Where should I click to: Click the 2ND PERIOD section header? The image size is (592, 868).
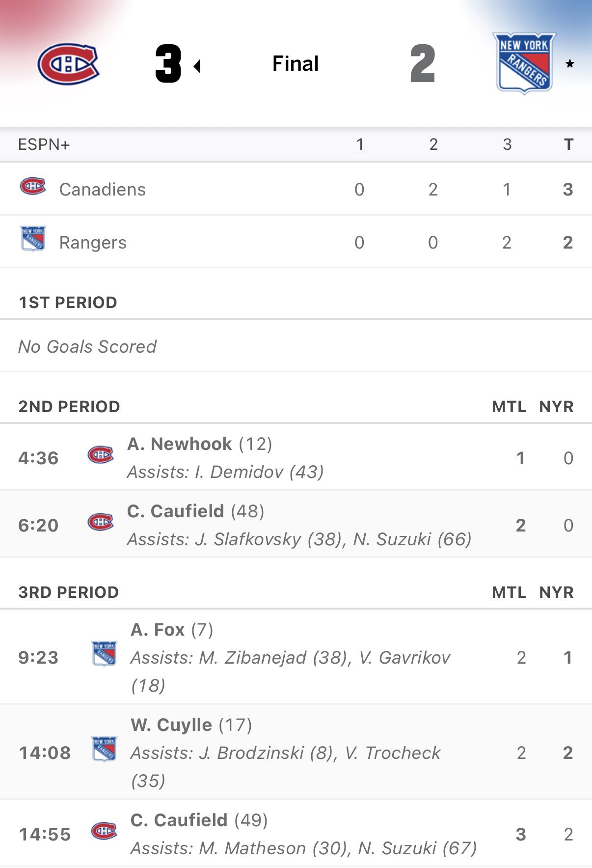coord(69,407)
